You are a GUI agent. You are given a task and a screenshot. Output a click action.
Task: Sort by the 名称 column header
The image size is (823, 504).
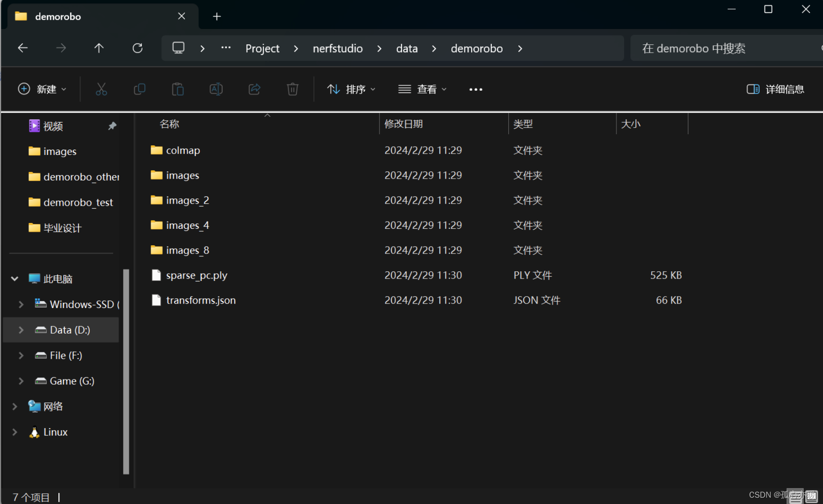pyautogui.click(x=169, y=124)
